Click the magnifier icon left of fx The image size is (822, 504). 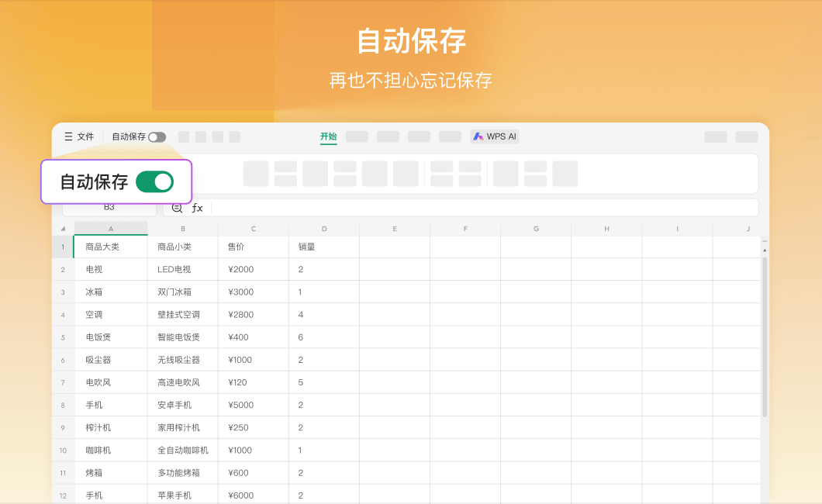[x=177, y=207]
